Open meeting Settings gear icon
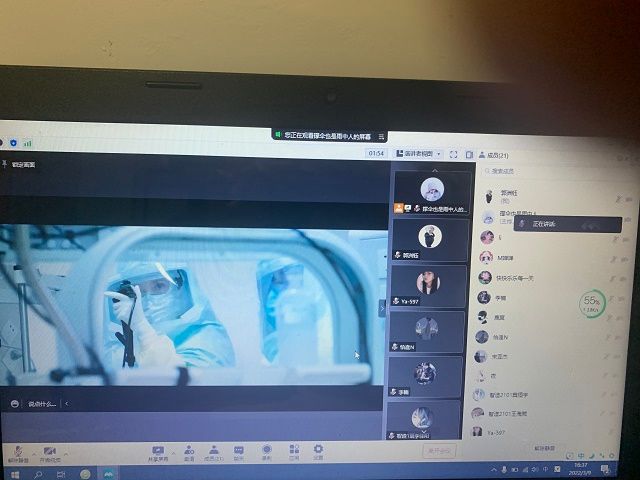Image resolution: width=640 pixels, height=480 pixels. [x=318, y=452]
